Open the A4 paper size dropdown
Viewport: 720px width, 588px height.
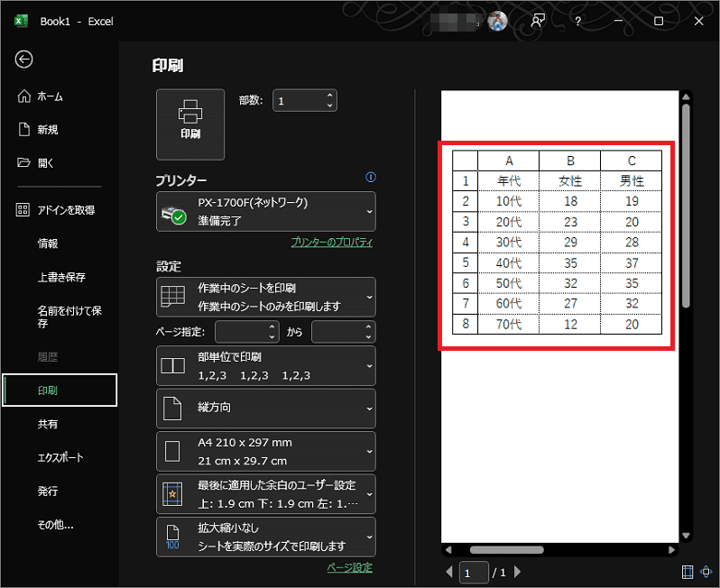(265, 451)
